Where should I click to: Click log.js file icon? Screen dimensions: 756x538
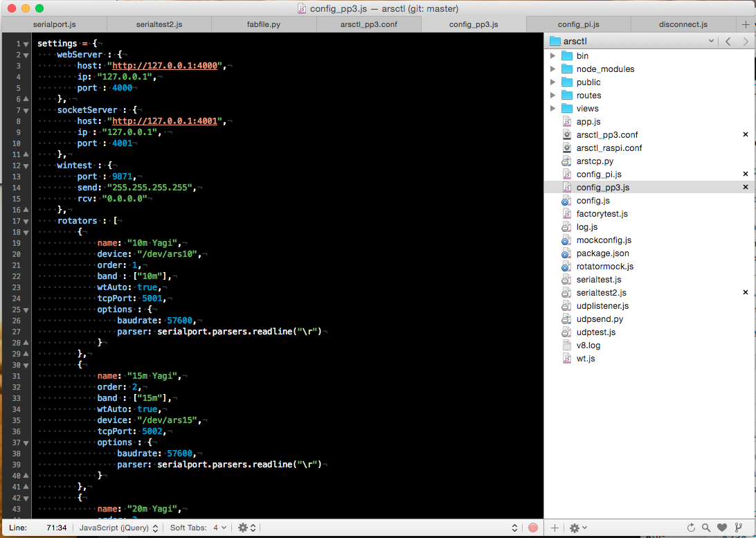(x=567, y=226)
